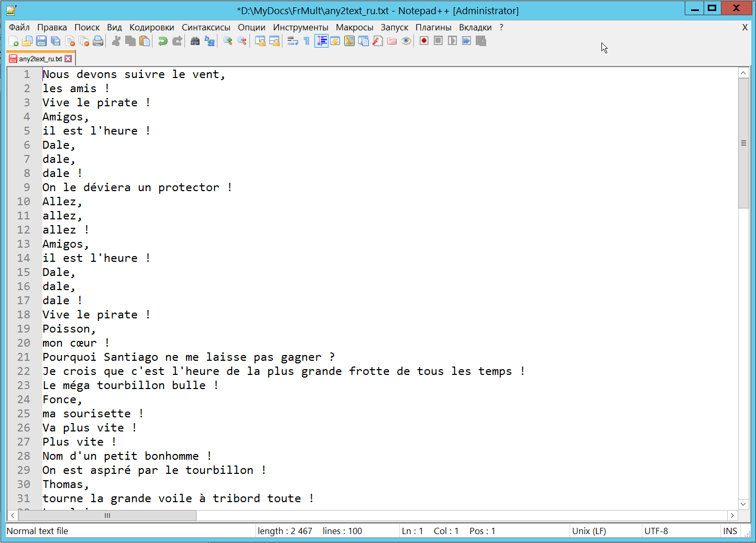This screenshot has width=756, height=543.
Task: Expand the Синтаксисы menu
Action: pyautogui.click(x=206, y=27)
